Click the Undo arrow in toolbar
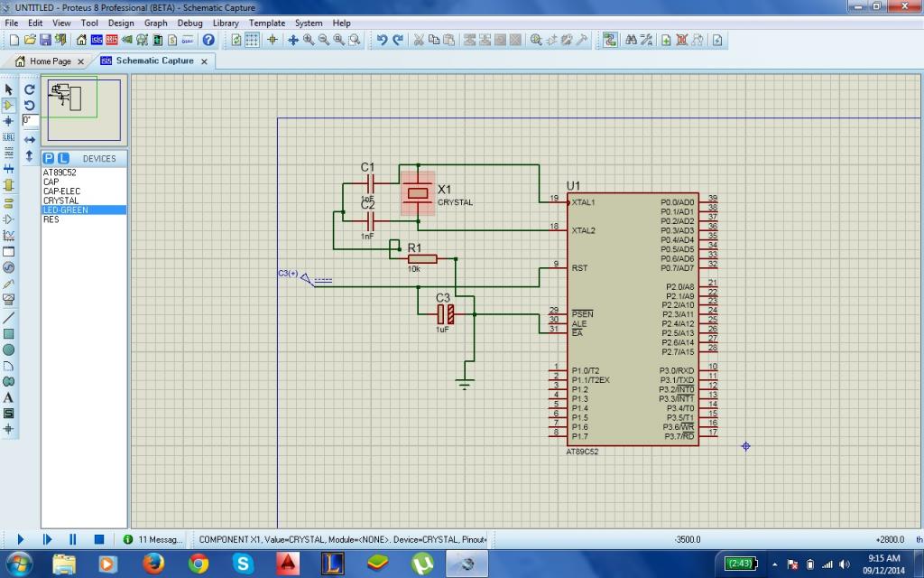 [x=382, y=40]
